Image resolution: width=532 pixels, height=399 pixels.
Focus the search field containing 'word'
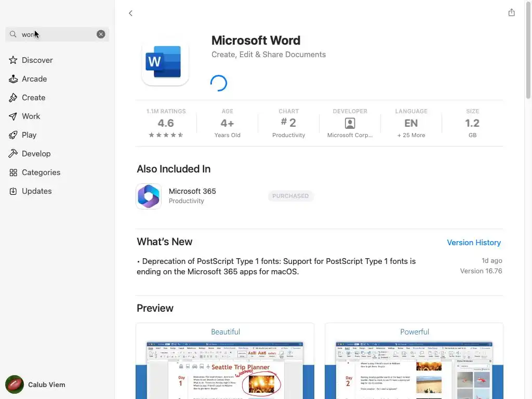coord(57,34)
